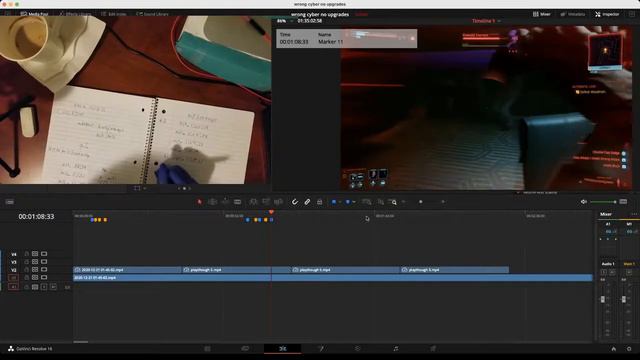Toggle auto track selector on V4

coord(35,254)
